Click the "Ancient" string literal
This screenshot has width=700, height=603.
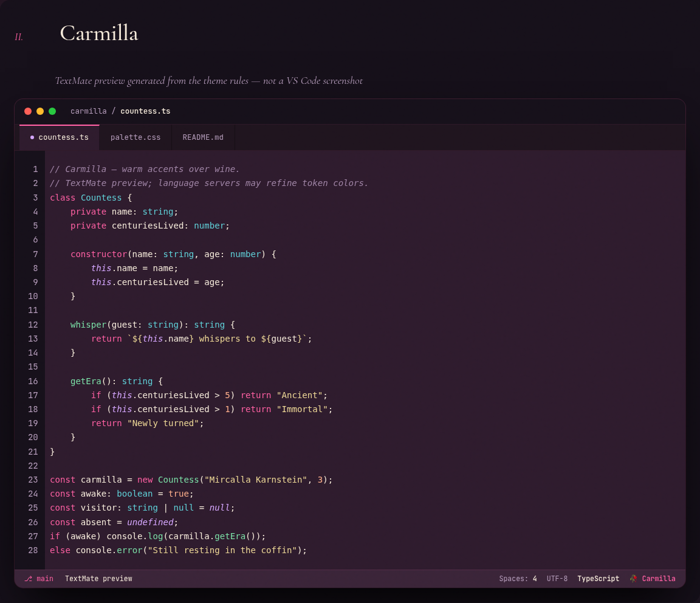point(300,395)
